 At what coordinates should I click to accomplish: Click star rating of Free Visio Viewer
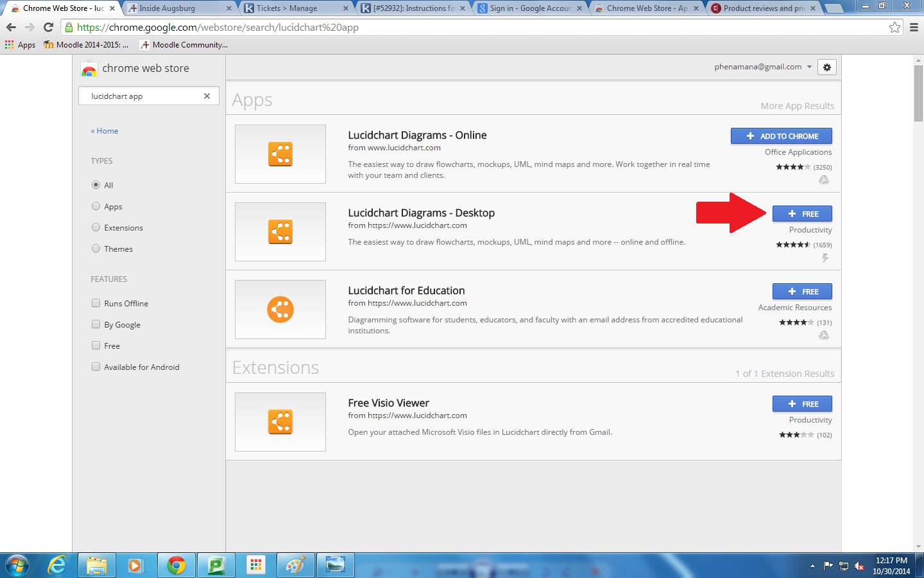[x=796, y=435]
